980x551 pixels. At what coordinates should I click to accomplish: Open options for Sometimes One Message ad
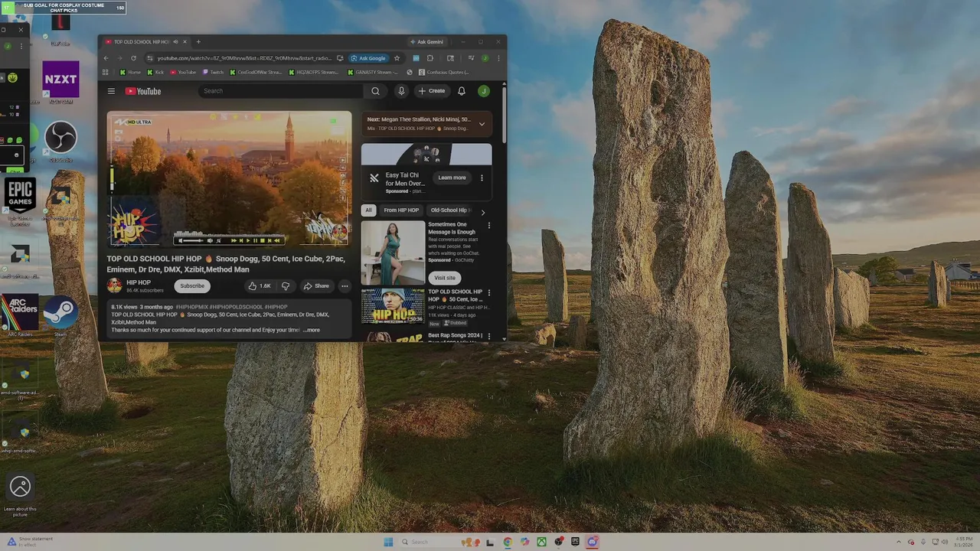tap(489, 225)
